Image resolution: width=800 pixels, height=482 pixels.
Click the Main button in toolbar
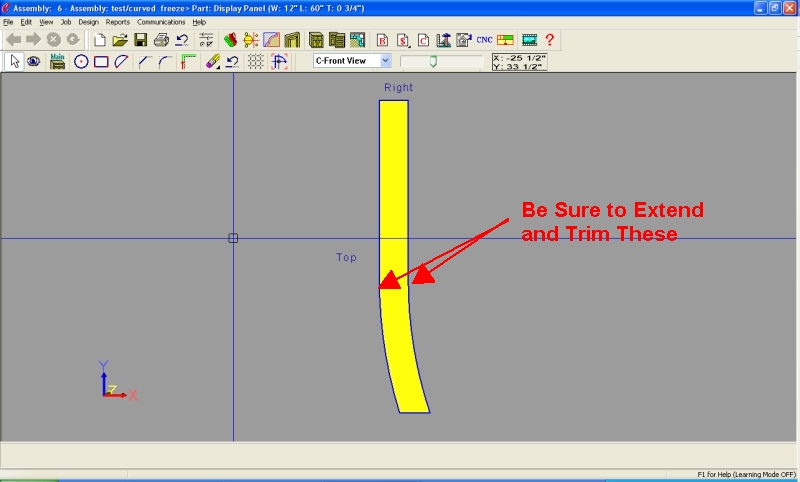point(57,61)
